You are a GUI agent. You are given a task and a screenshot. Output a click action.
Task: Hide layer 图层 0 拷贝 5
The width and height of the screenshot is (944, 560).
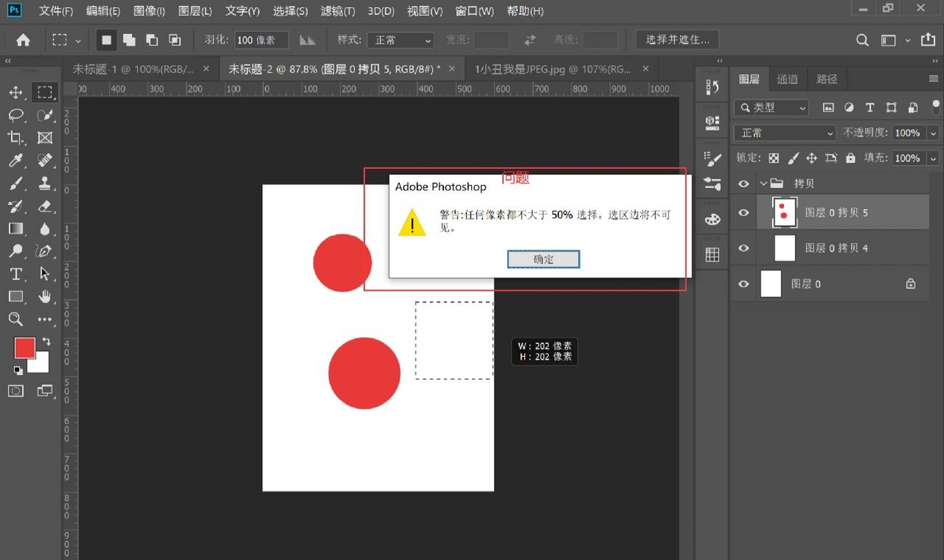[743, 213]
